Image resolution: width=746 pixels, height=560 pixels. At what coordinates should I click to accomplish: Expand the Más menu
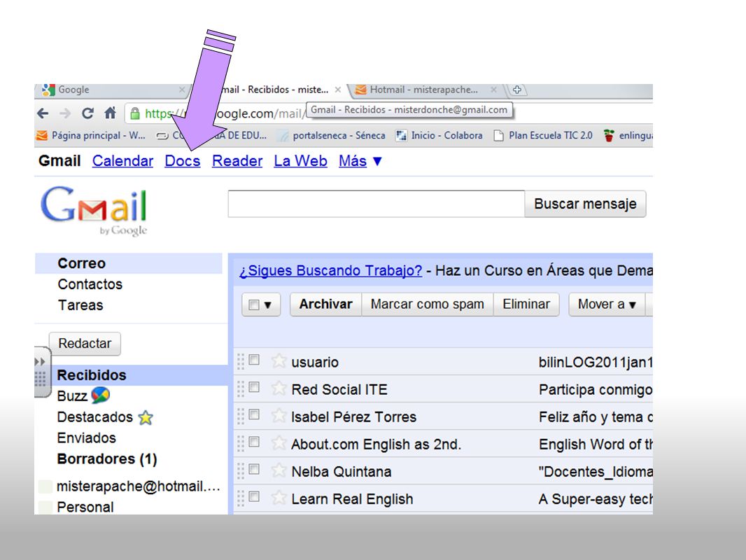[360, 161]
